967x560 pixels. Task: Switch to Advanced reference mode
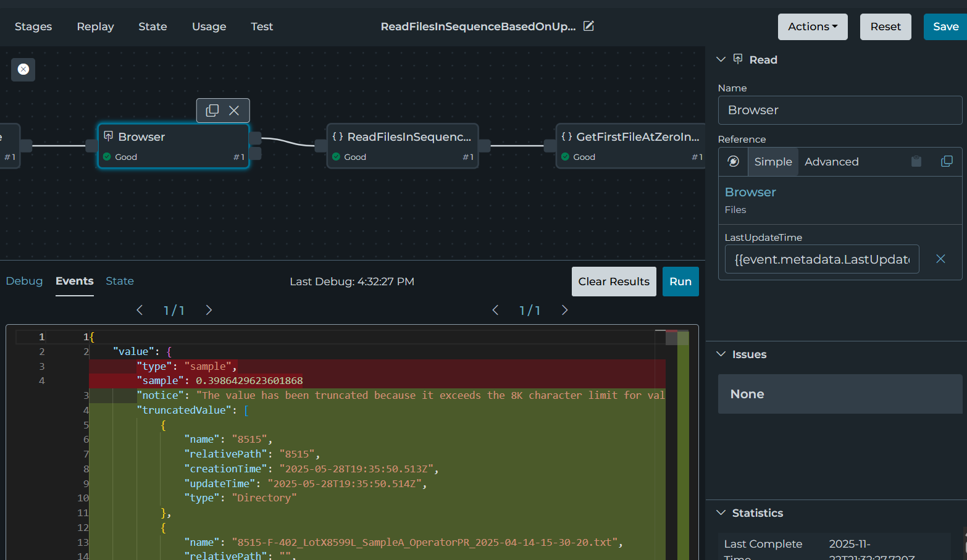tap(831, 161)
